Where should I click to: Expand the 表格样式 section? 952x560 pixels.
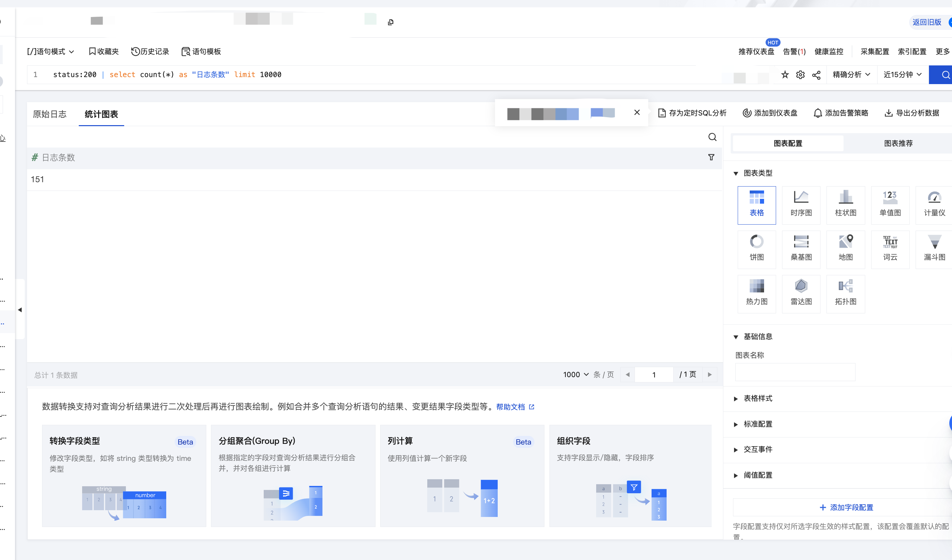(754, 398)
